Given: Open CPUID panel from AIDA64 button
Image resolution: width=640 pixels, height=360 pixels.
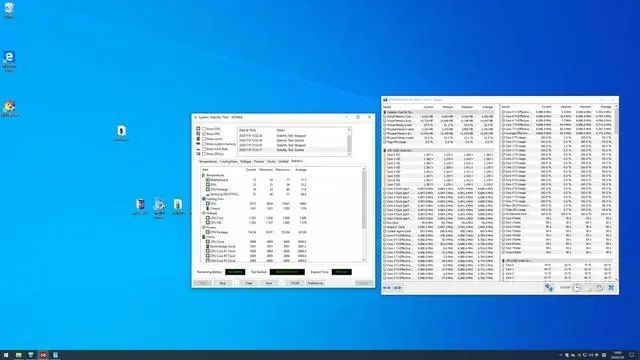Looking at the screenshot, I should (x=295, y=283).
